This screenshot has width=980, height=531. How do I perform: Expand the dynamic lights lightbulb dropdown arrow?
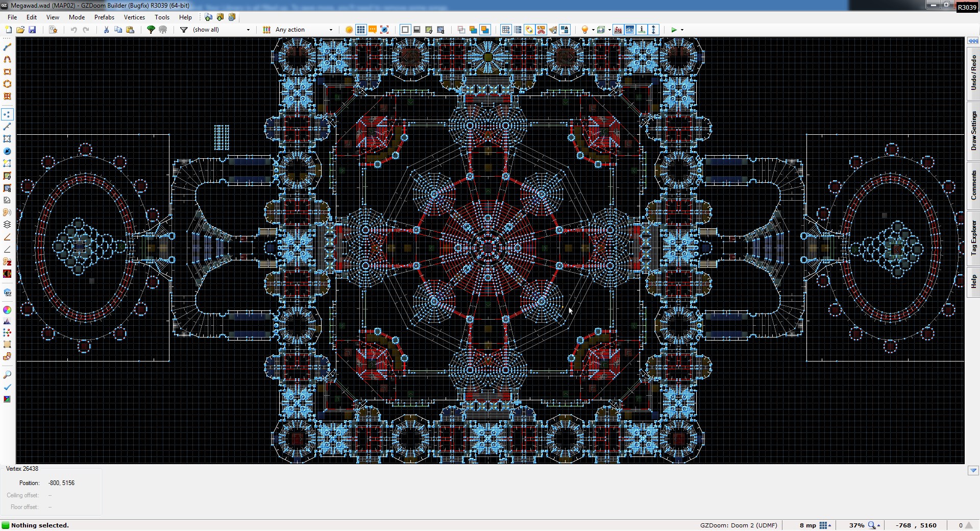tap(593, 30)
